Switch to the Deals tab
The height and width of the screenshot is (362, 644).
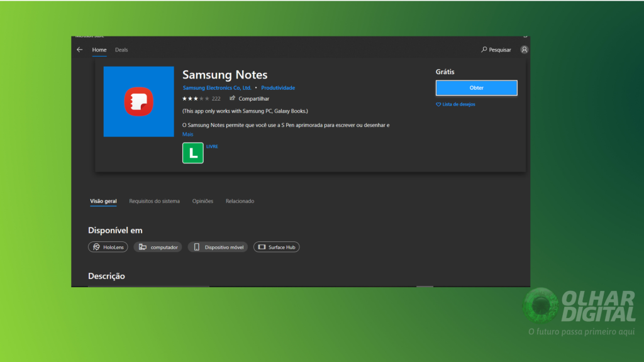click(x=121, y=49)
